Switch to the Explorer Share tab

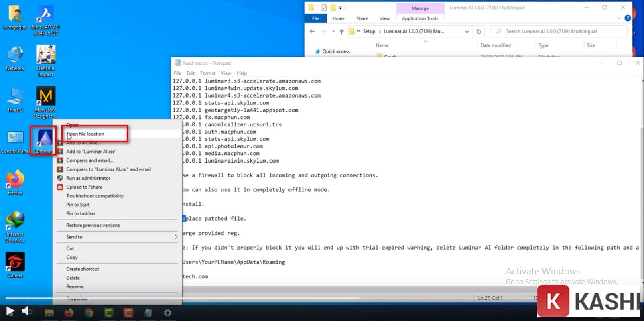pos(362,18)
